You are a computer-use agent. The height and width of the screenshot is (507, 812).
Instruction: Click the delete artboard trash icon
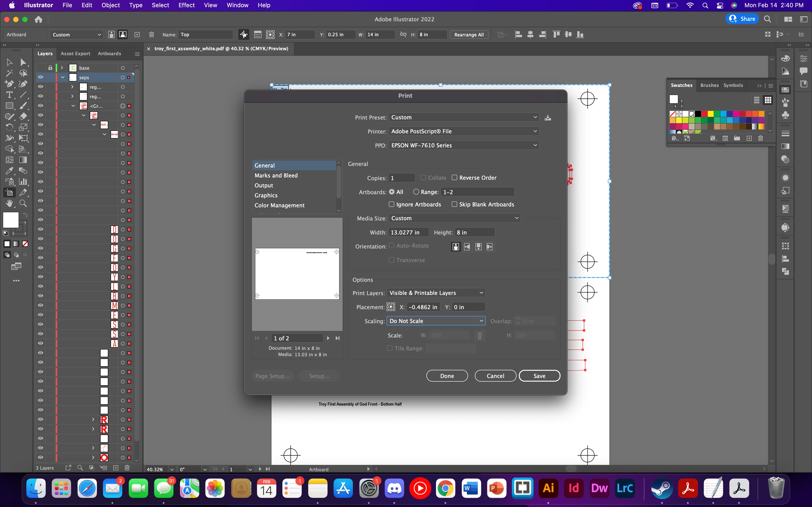151,35
